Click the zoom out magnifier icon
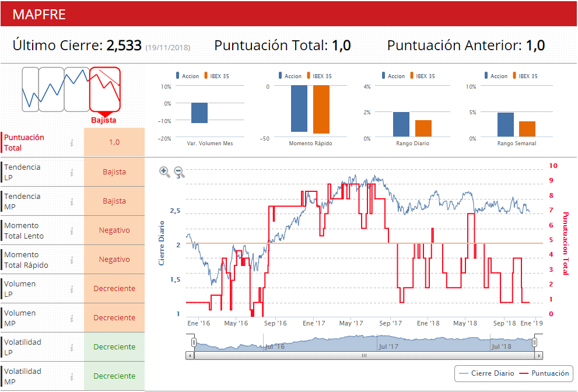Screen dimensions: 578x392 point(179,172)
